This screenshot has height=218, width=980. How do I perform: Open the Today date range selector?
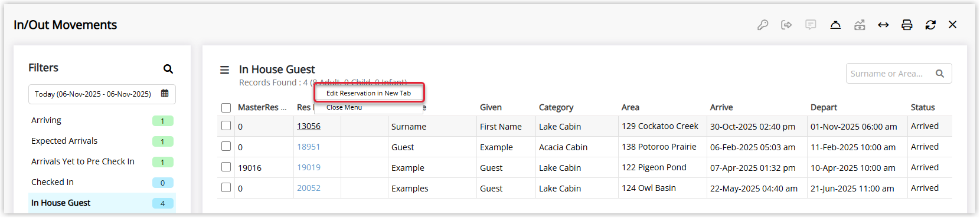[102, 94]
